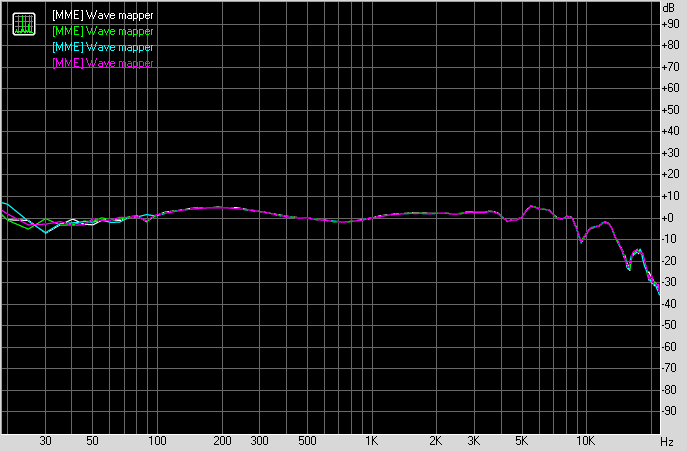Click the -40 dB axis label
This screenshot has width=687, height=451.
tap(671, 304)
